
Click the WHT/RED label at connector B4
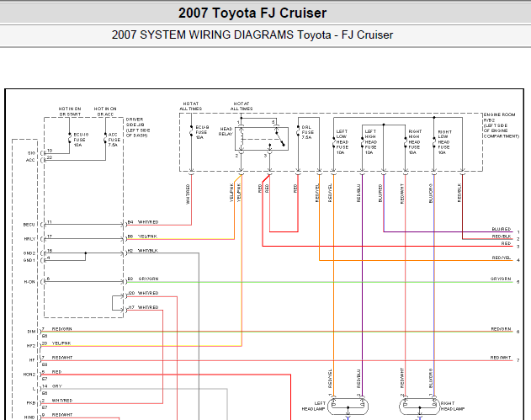[x=148, y=222]
